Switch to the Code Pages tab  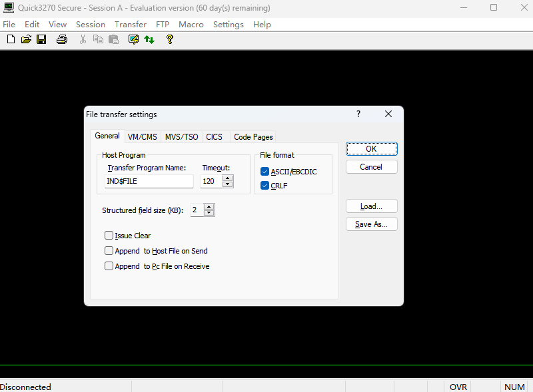tap(253, 137)
